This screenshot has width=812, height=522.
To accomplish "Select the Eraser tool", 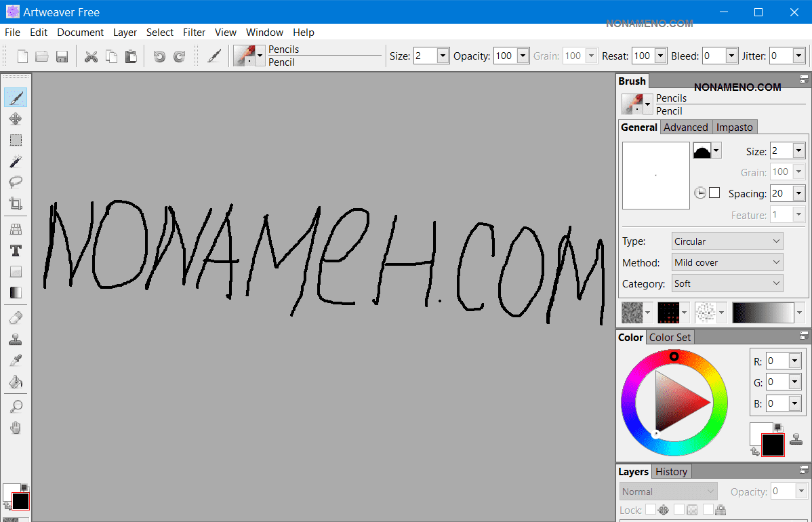I will (x=16, y=318).
